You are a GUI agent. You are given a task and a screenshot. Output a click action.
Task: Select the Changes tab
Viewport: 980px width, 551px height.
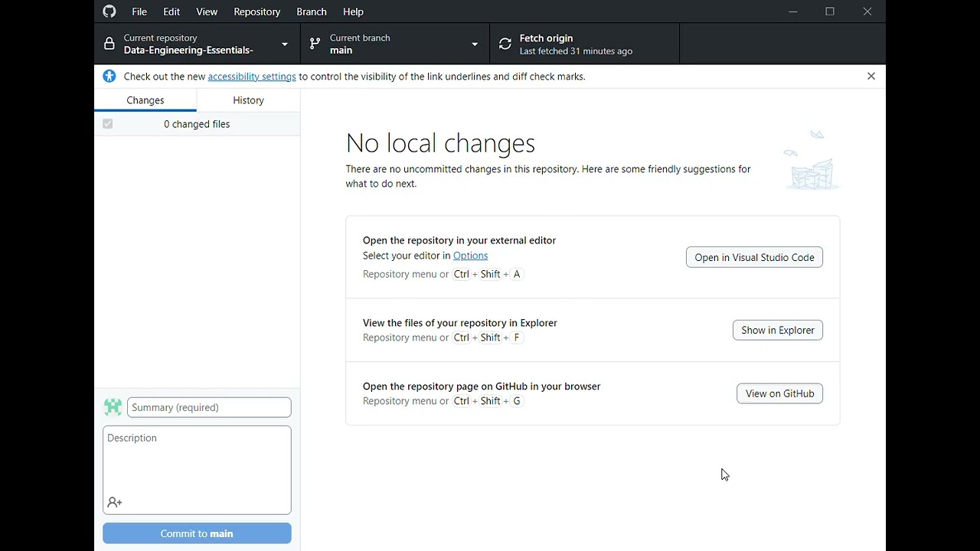coord(145,100)
